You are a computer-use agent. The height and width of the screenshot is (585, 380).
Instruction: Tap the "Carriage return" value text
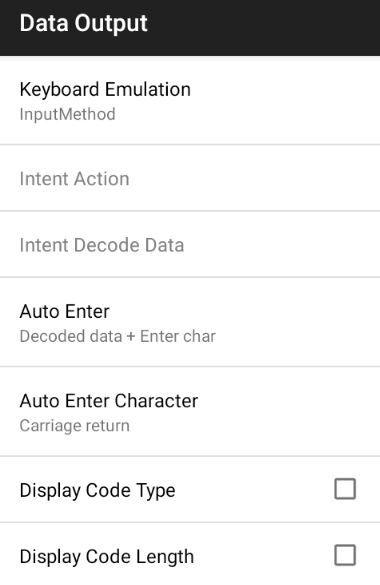click(75, 426)
